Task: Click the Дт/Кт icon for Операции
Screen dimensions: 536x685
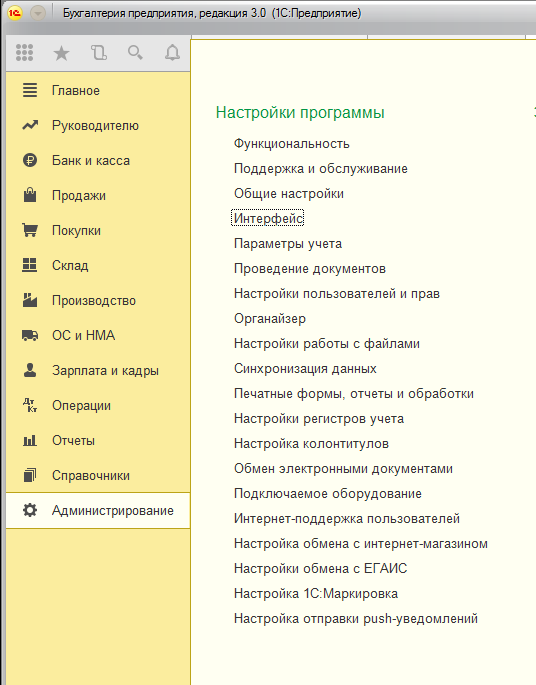Action: tap(30, 405)
